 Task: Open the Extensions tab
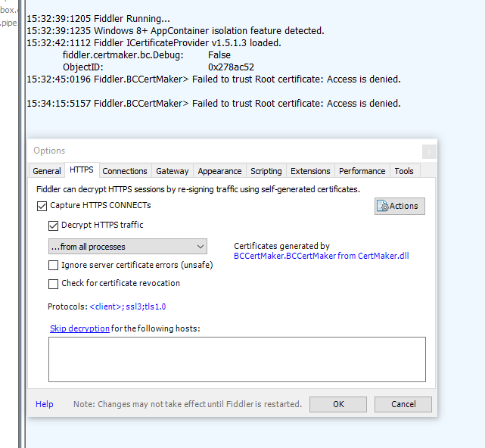point(310,171)
